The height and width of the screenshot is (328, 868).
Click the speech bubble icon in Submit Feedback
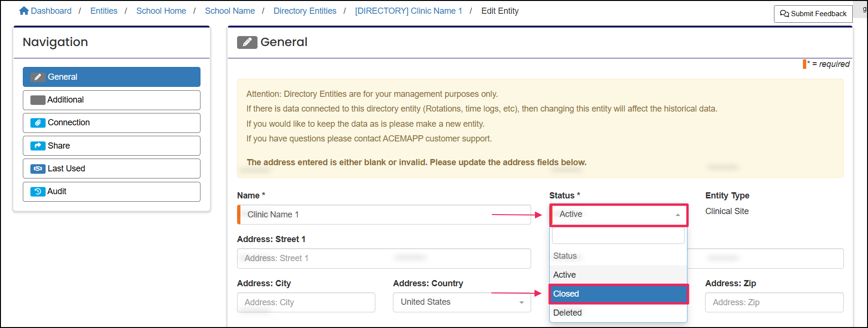pyautogui.click(x=785, y=14)
